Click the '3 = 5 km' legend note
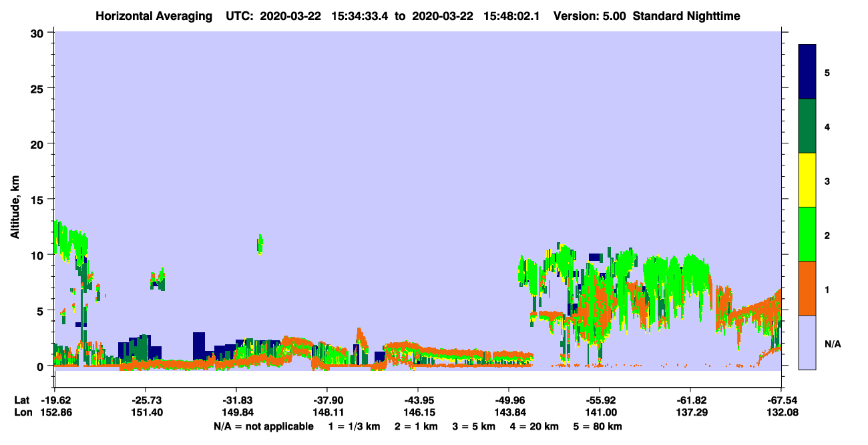This screenshot has width=868, height=445. coord(473,426)
